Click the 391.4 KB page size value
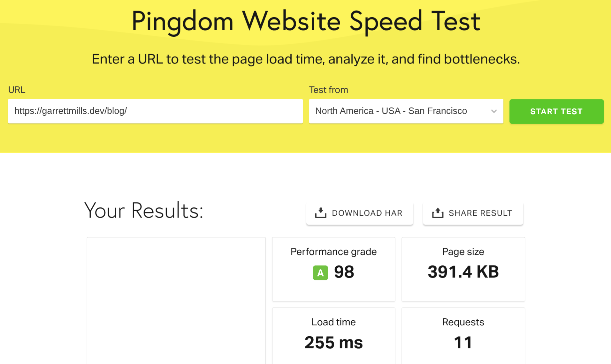The image size is (611, 364). (463, 272)
